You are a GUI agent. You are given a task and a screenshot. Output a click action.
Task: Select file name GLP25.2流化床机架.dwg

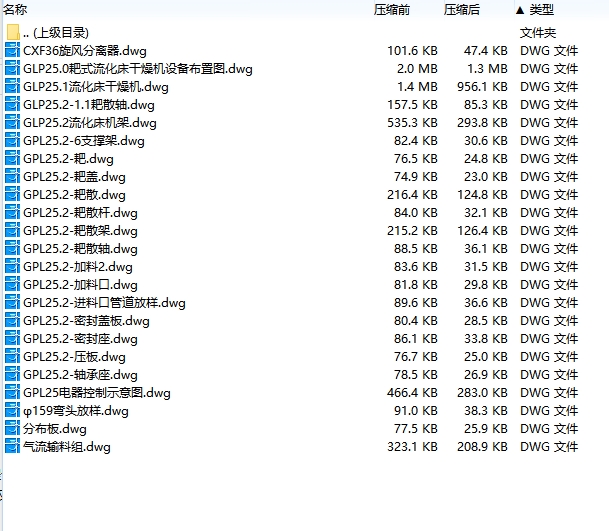[90, 123]
